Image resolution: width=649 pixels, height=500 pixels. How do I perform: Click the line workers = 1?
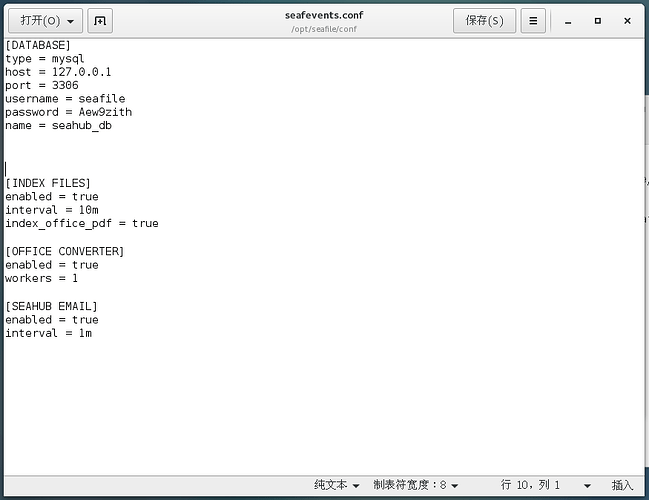[x=41, y=278]
